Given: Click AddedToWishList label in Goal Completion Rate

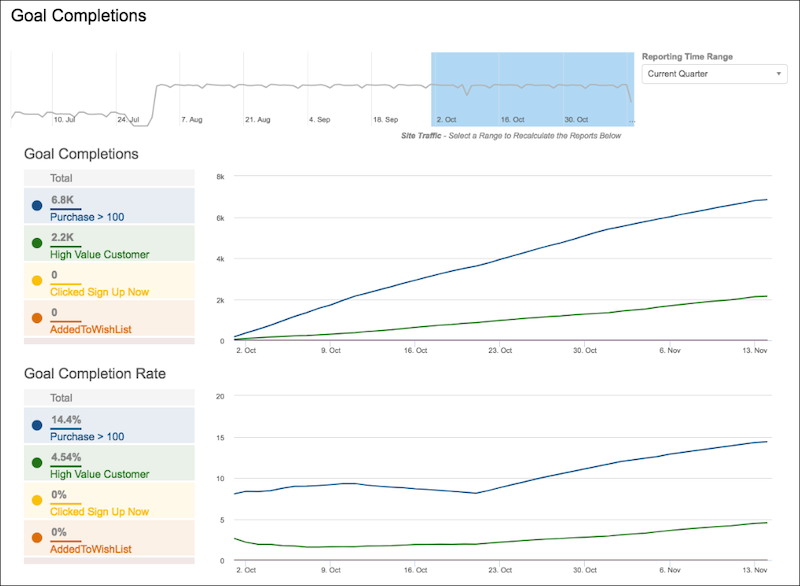Looking at the screenshot, I should tap(90, 549).
